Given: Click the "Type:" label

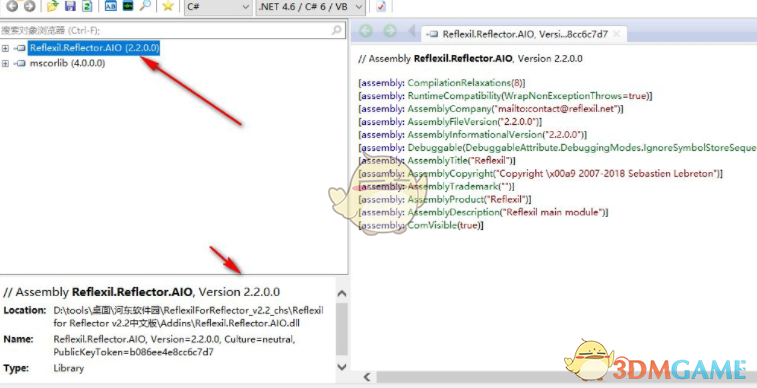Looking at the screenshot, I should [16, 368].
